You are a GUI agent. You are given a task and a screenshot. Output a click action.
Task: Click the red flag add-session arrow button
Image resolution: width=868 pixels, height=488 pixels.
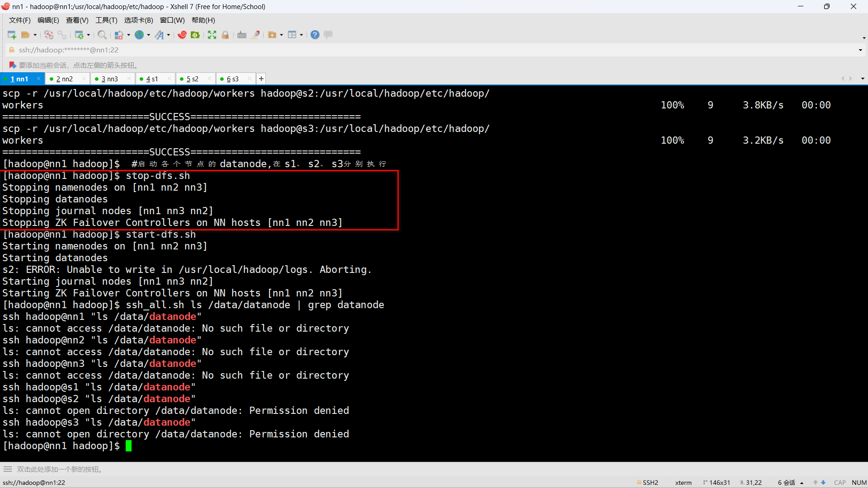pos(13,65)
